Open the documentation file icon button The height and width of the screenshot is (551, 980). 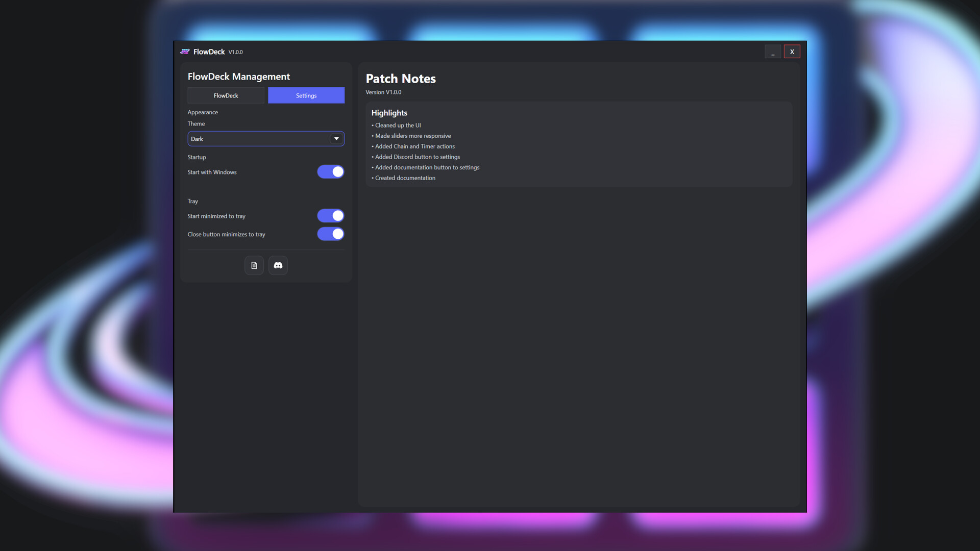pos(254,265)
